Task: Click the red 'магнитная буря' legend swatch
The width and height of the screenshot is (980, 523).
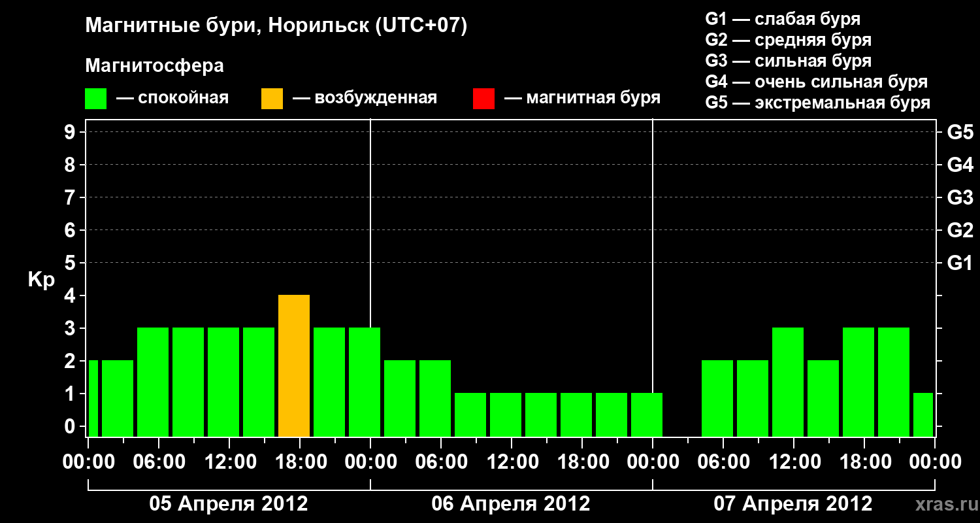Action: (x=483, y=99)
